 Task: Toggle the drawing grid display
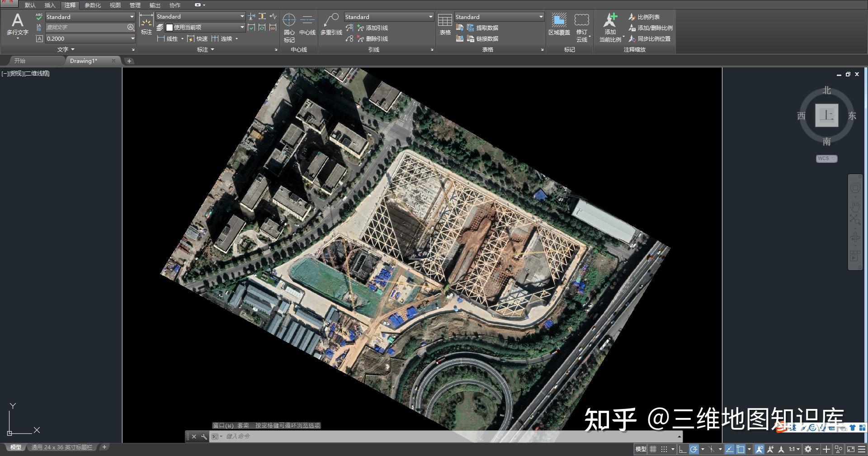[653, 449]
